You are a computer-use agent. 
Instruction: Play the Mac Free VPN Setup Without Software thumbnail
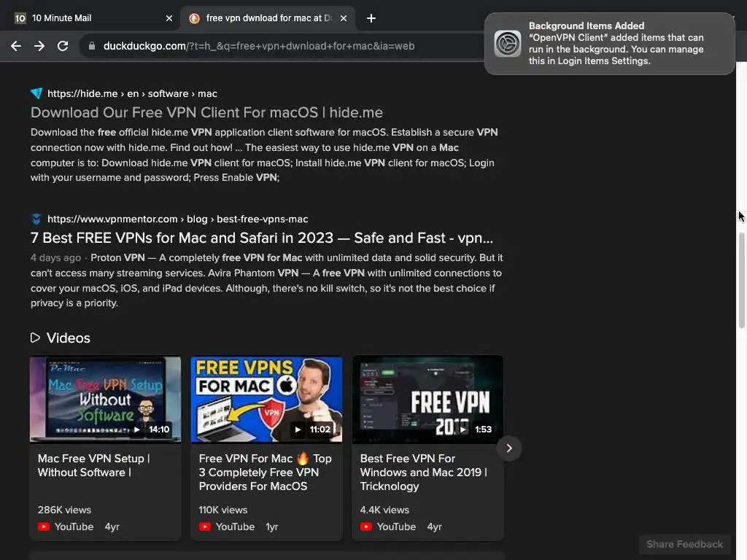pos(105,400)
